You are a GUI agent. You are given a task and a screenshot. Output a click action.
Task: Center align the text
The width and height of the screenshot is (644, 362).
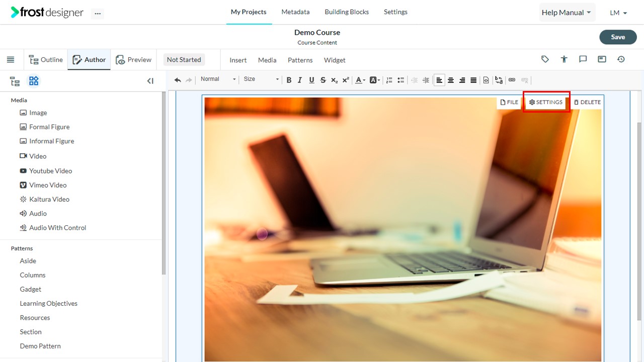point(451,80)
